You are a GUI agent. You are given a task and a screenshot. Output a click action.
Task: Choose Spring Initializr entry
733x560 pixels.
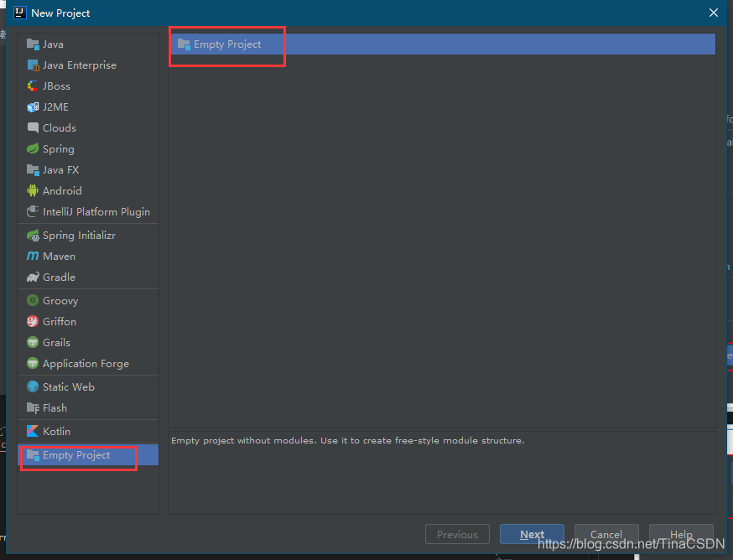click(x=88, y=236)
